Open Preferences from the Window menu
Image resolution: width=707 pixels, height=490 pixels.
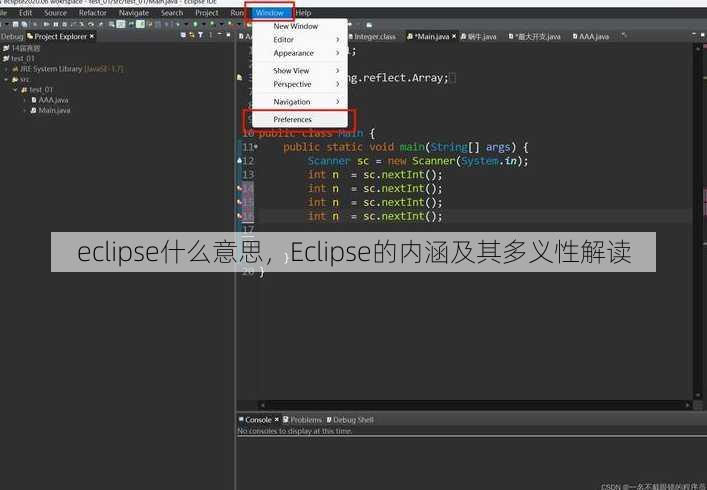[299, 119]
